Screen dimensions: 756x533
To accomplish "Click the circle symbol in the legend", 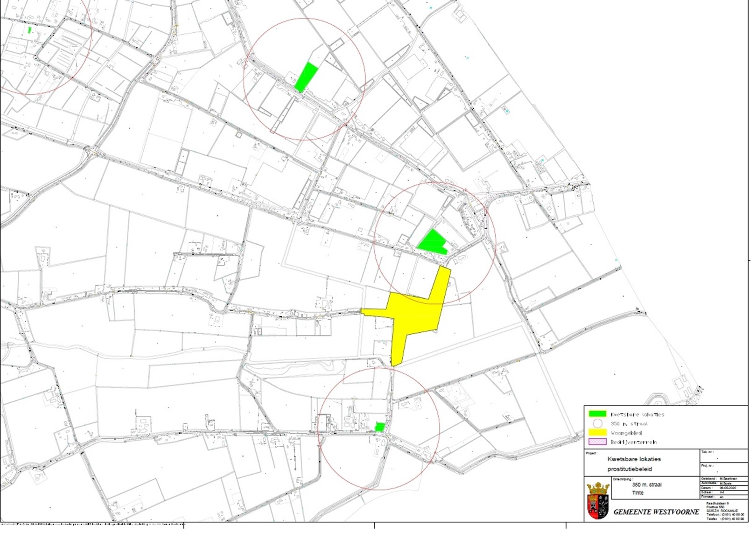I will click(598, 423).
